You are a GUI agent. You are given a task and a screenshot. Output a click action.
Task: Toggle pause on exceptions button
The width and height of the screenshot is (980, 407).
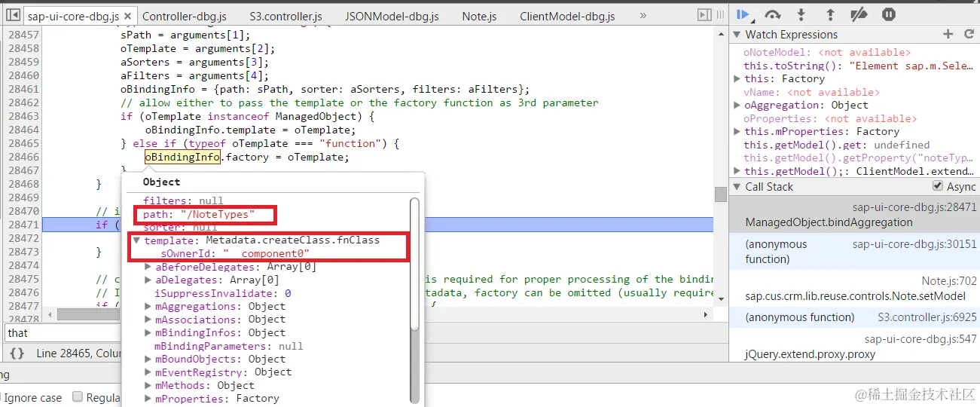pos(889,14)
